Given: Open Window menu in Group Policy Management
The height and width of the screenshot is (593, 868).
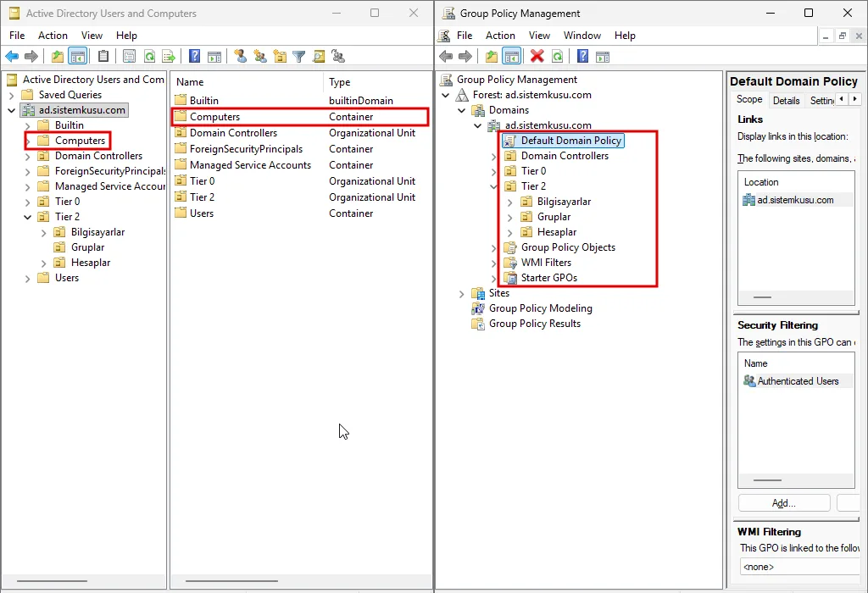Looking at the screenshot, I should tap(581, 36).
